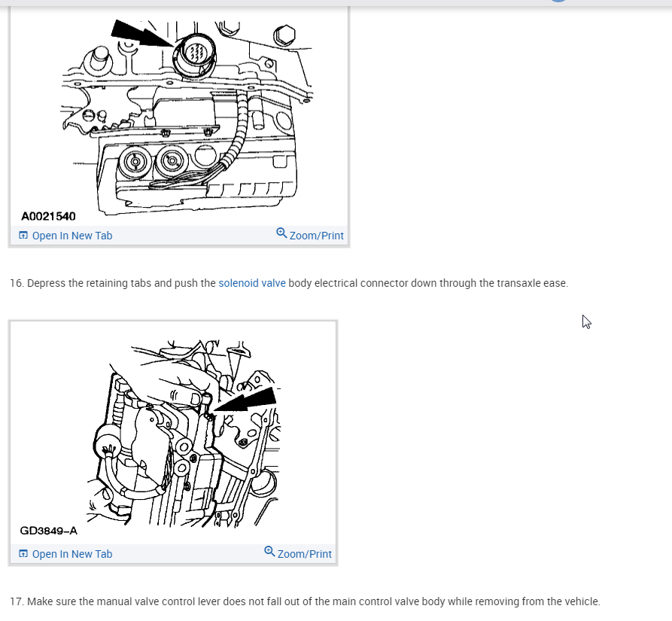Click the solenoid valve hyperlink
This screenshot has height=621, width=672.
coord(252,283)
